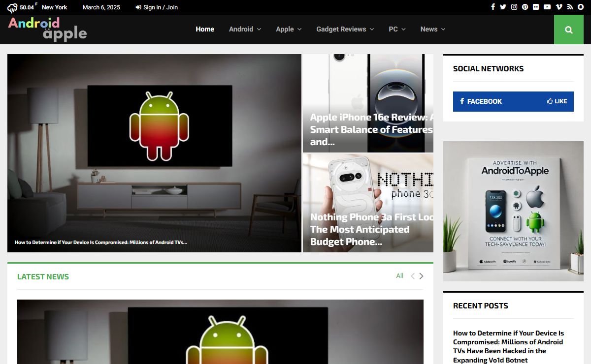Expand the News menu

click(433, 29)
